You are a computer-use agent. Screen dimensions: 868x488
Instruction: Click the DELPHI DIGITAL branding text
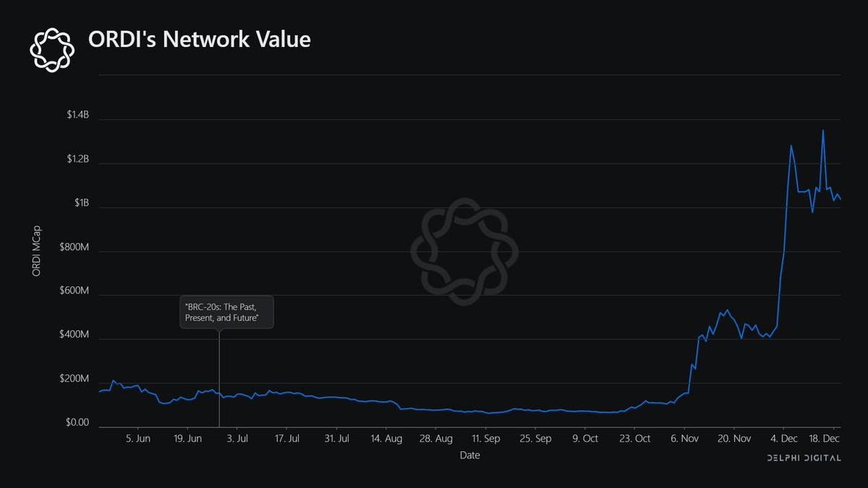[x=803, y=458]
